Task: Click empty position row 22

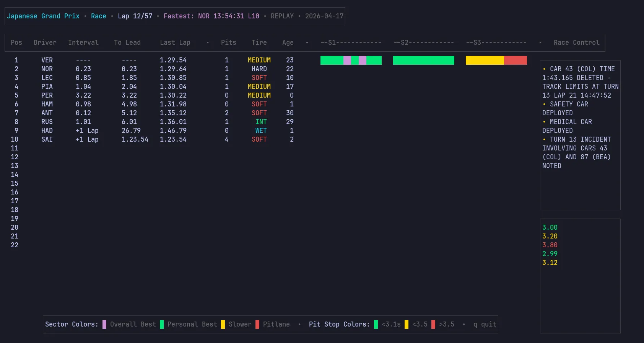Action: (x=15, y=245)
